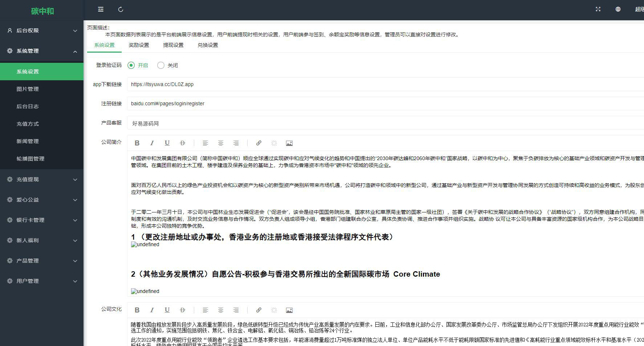Screen dimensions: 644x346
Task: Switch to the 提现设置 tab
Action: pos(173,45)
